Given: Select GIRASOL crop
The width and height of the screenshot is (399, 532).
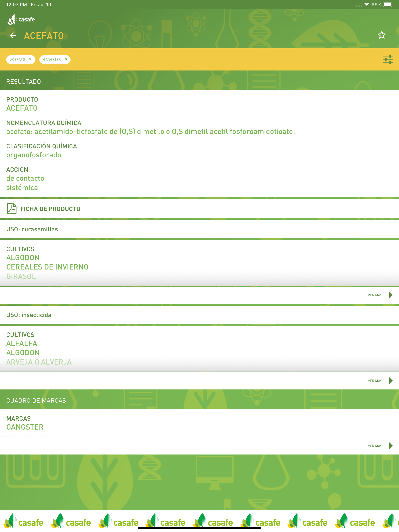Looking at the screenshot, I should click(21, 276).
